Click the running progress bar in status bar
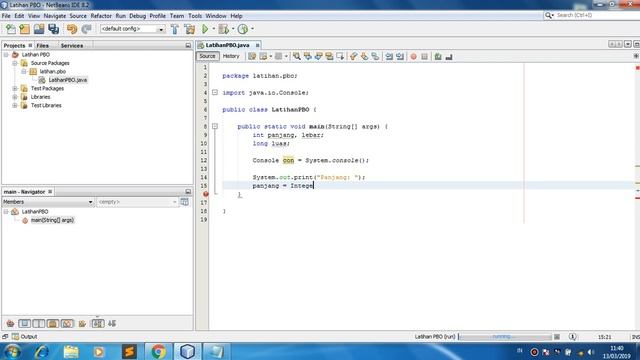Image resolution: width=640 pixels, height=360 pixels. tap(505, 337)
